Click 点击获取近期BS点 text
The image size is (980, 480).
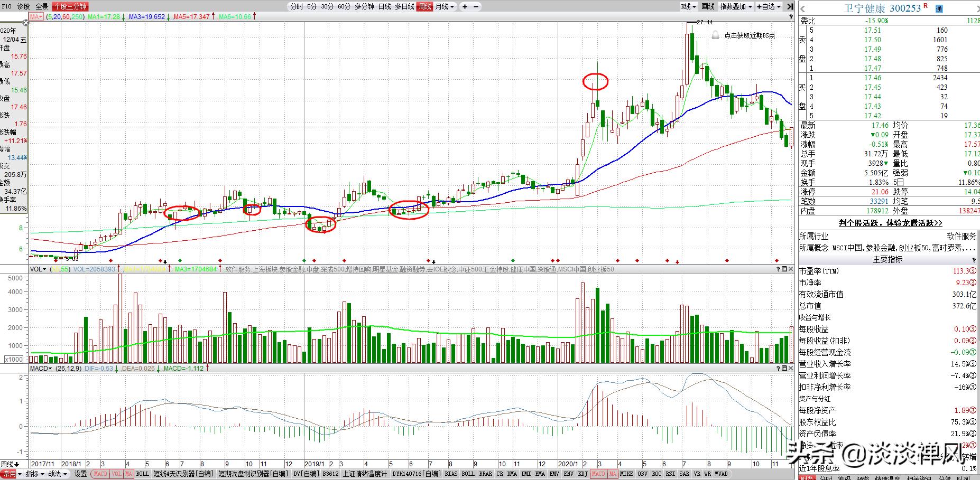[750, 35]
